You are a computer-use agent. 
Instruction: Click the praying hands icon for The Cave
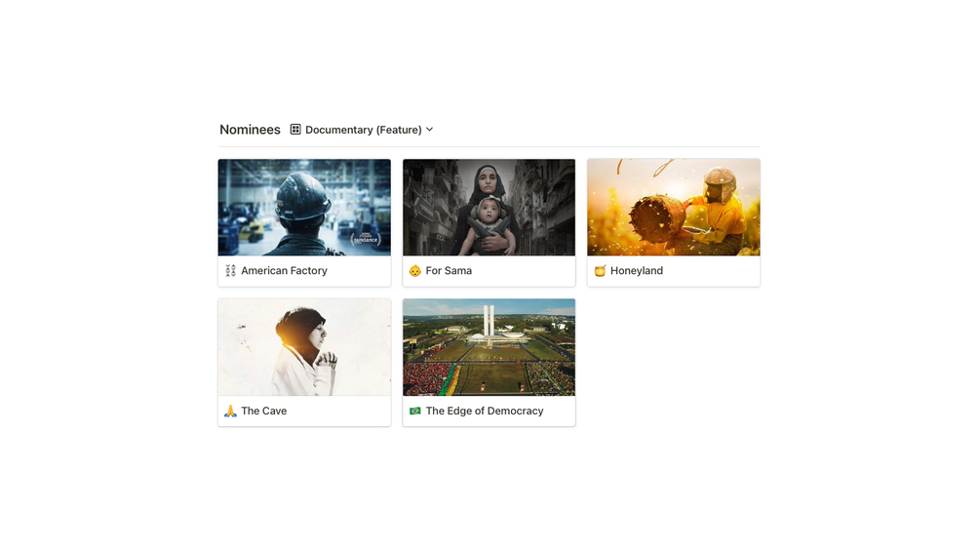(231, 411)
